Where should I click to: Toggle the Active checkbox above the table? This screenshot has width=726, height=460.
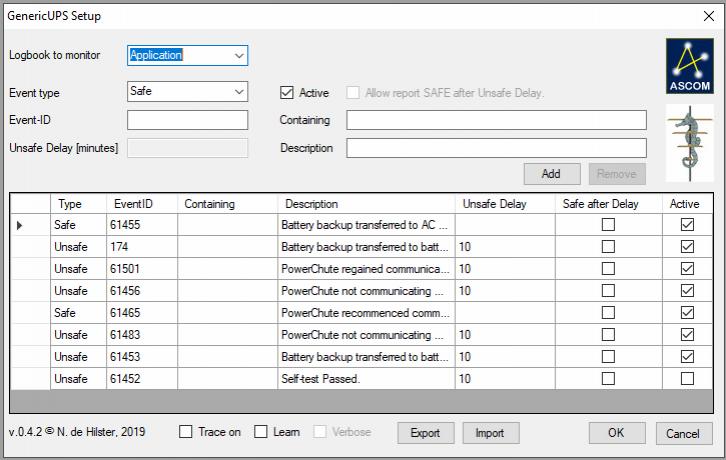pos(287,93)
